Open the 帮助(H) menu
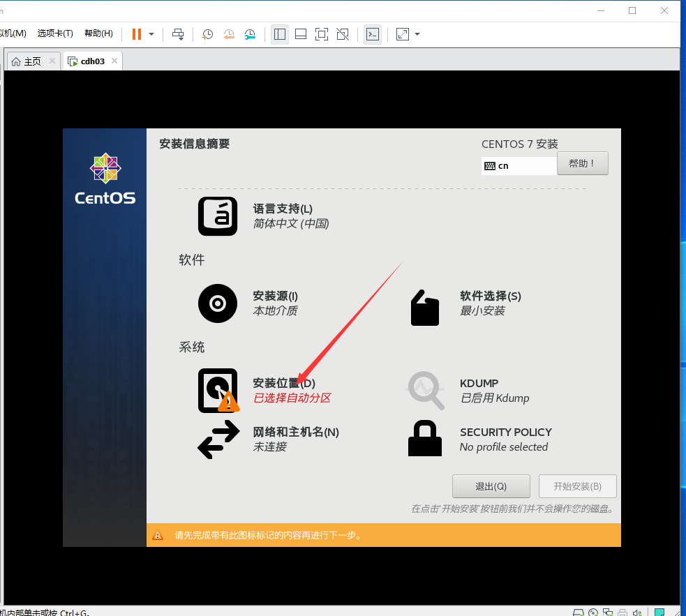The height and width of the screenshot is (616, 686). point(98,33)
